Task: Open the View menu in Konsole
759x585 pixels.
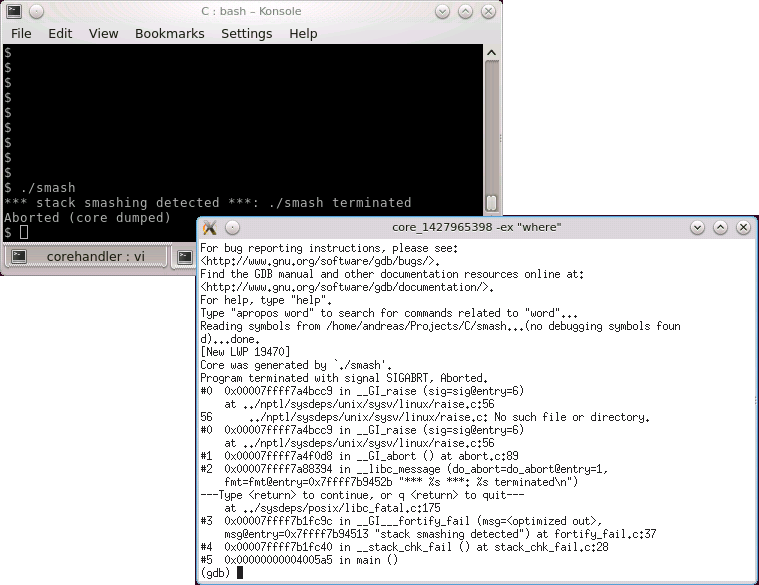Action: coord(103,33)
